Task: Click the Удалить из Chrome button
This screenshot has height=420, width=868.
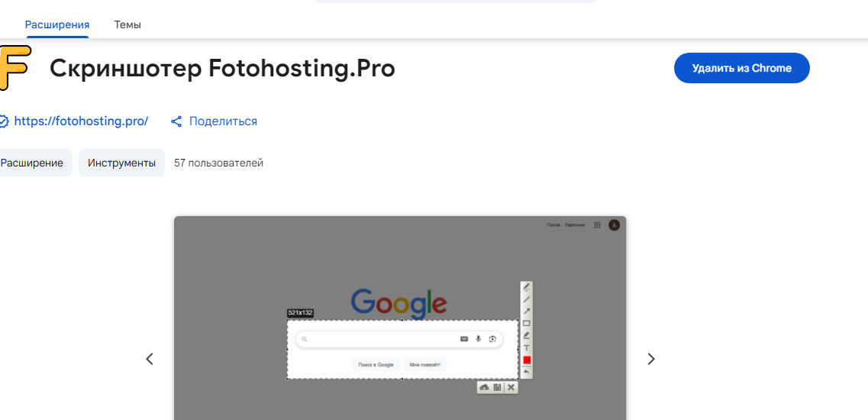Action: click(741, 68)
